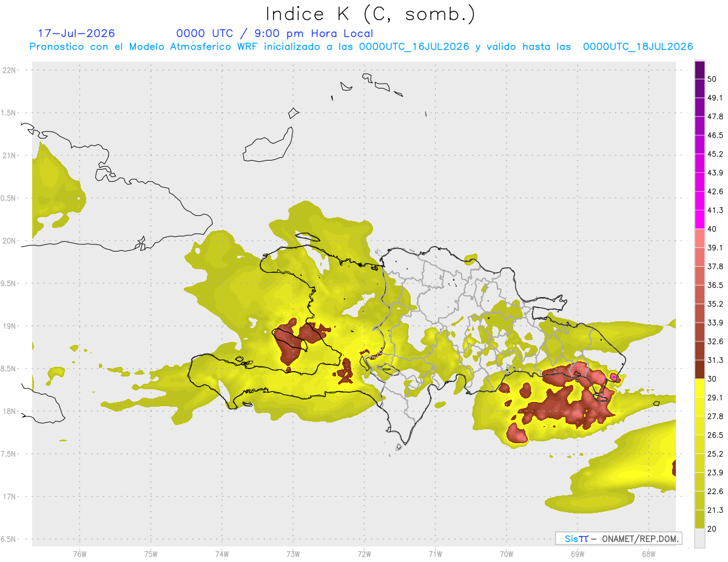Click the color bar value "31.3"
Screen dimensions: 728x562
715,360
